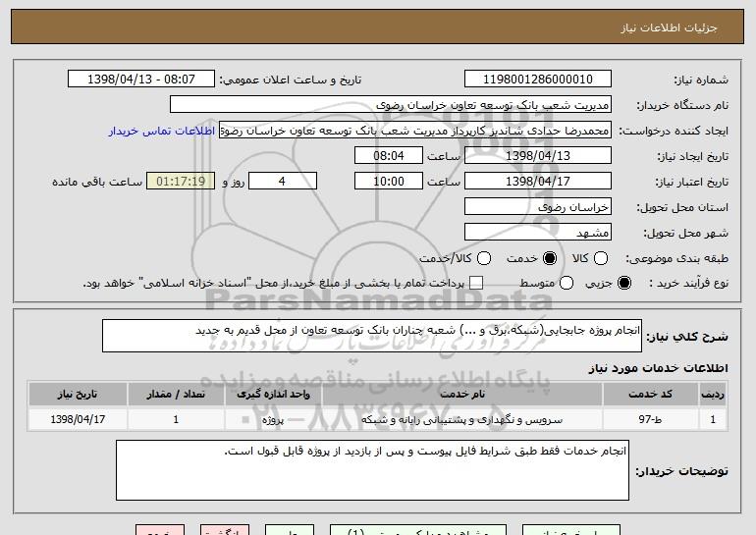This screenshot has width=756, height=535.
Task: Click the کد خدمت column header
Action: click(650, 395)
